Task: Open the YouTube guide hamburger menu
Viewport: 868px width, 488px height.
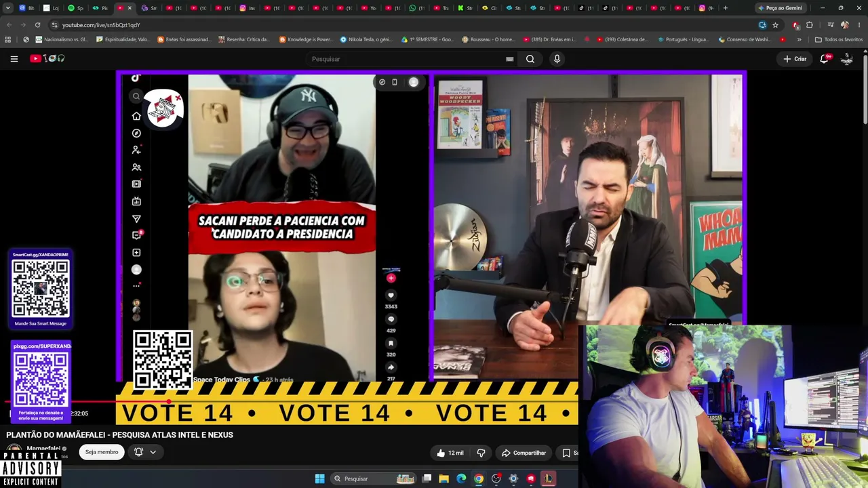Action: pyautogui.click(x=14, y=59)
